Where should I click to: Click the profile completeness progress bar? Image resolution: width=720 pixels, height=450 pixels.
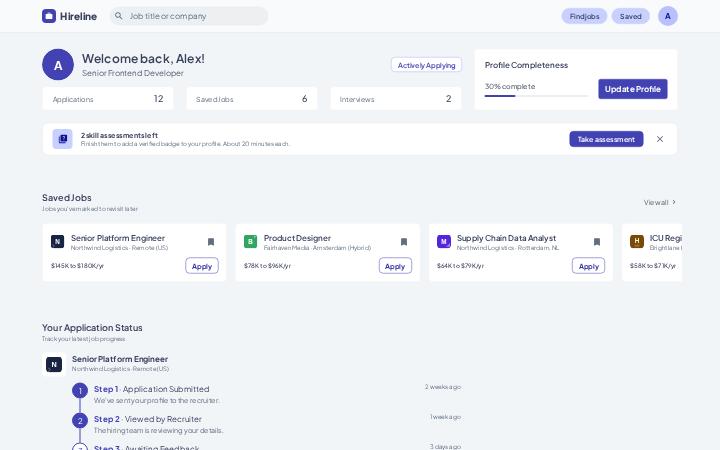(x=536, y=96)
